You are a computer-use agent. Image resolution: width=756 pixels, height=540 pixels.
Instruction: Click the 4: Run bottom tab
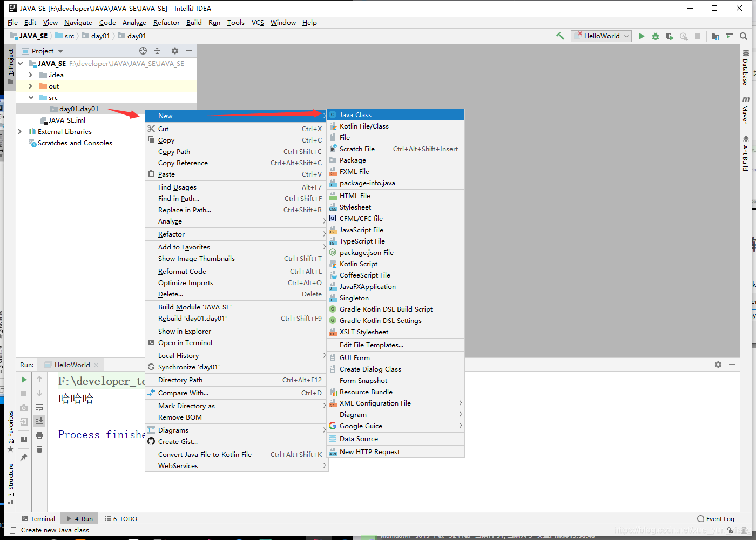pos(79,519)
